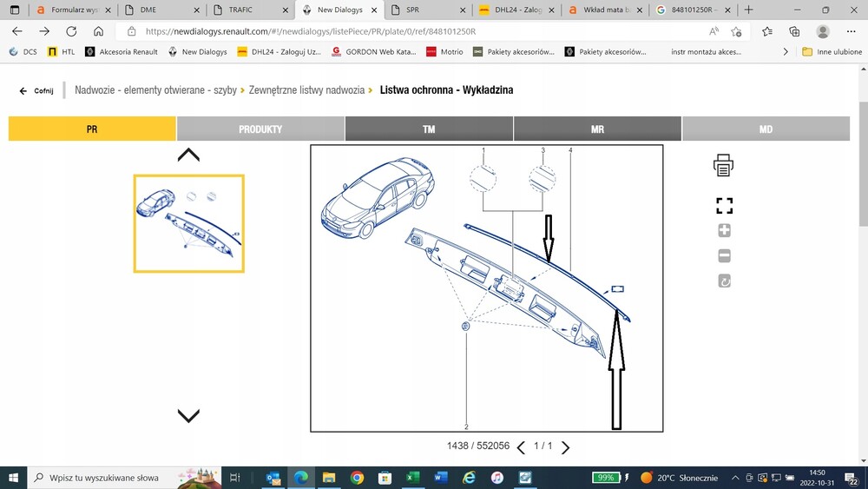Screen dimensions: 868x489
Task: Zoom in with the plus icon
Action: (x=724, y=230)
